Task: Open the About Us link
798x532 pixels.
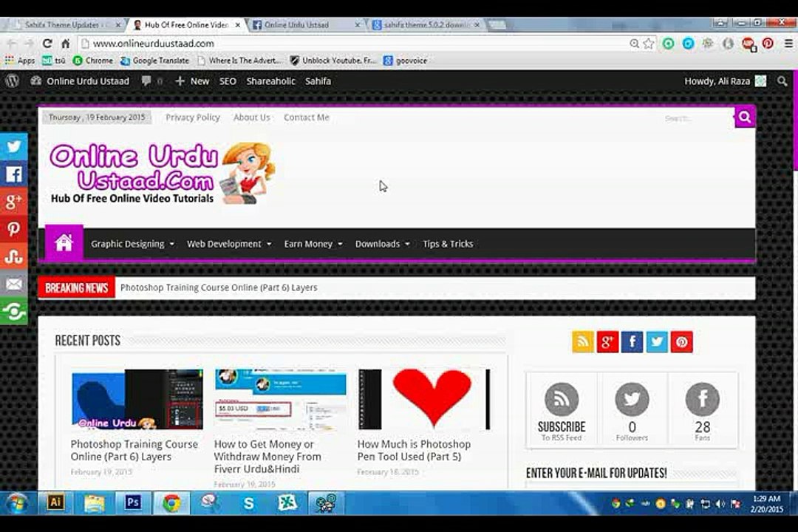Action: [x=251, y=117]
